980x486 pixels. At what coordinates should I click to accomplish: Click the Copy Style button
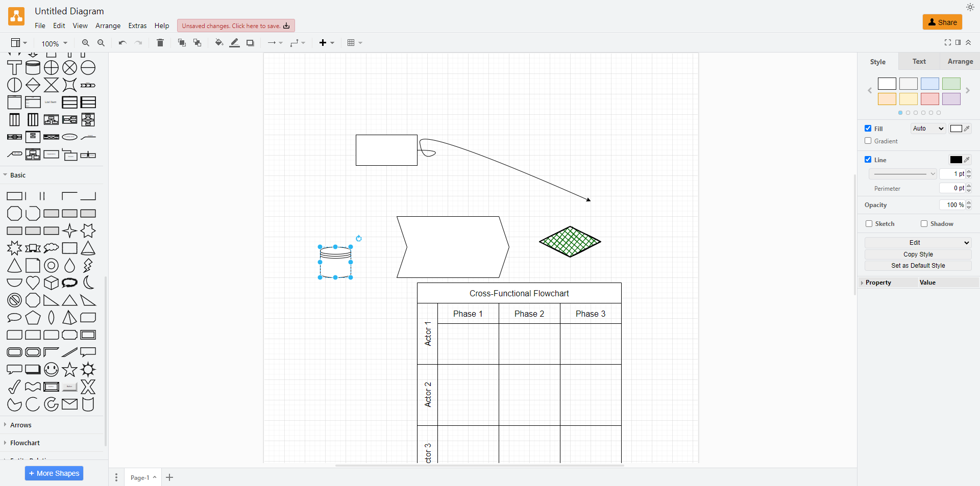918,254
